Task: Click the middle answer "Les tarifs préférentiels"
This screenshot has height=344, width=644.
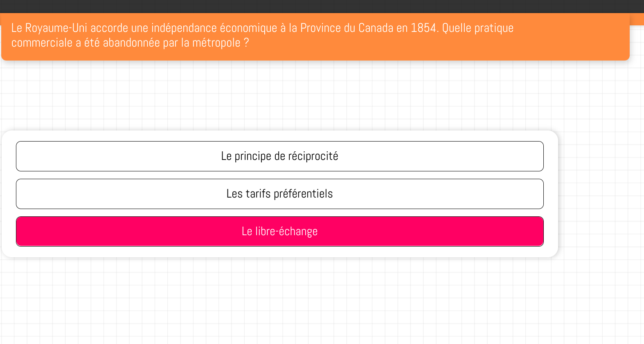Action: [279, 193]
